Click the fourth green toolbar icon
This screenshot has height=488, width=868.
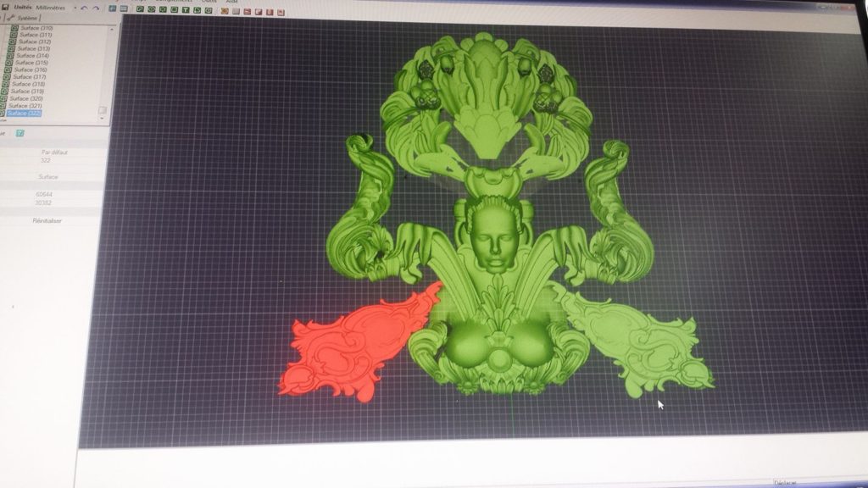click(175, 9)
